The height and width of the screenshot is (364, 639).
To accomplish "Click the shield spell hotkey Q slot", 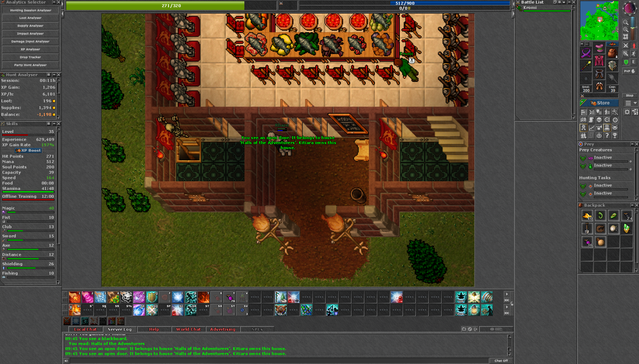I will 152,297.
